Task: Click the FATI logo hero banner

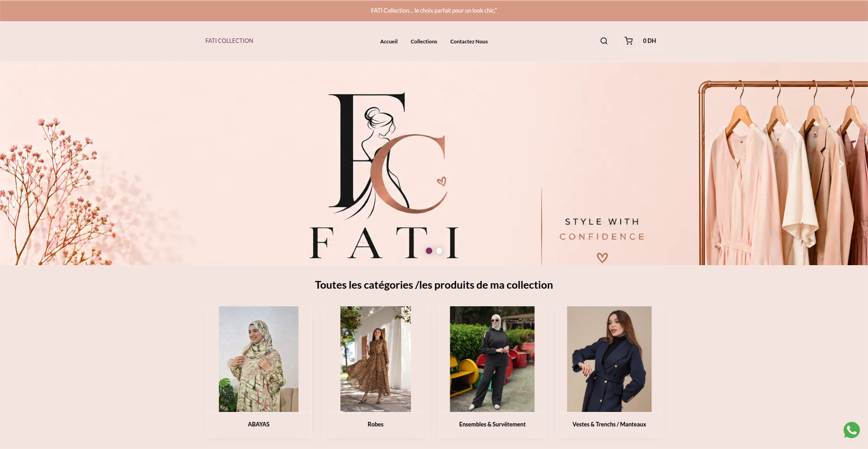Action: [x=434, y=164]
